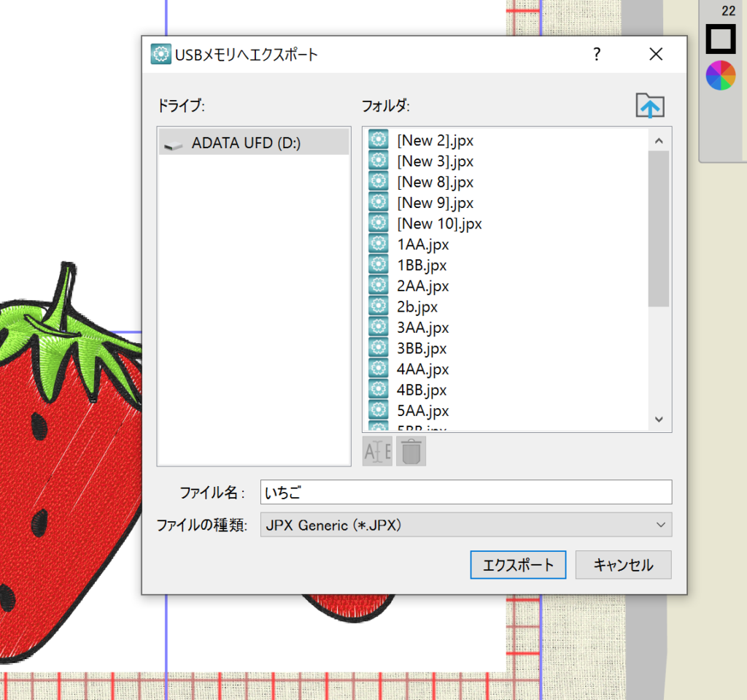Click the rename icon below the file list
This screenshot has width=747, height=700.
point(377,451)
